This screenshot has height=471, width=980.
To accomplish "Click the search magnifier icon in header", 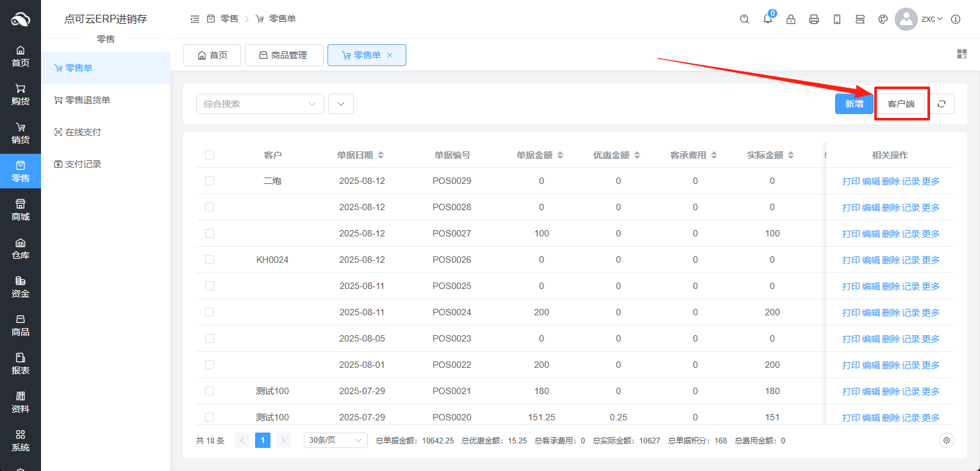I will (x=744, y=19).
